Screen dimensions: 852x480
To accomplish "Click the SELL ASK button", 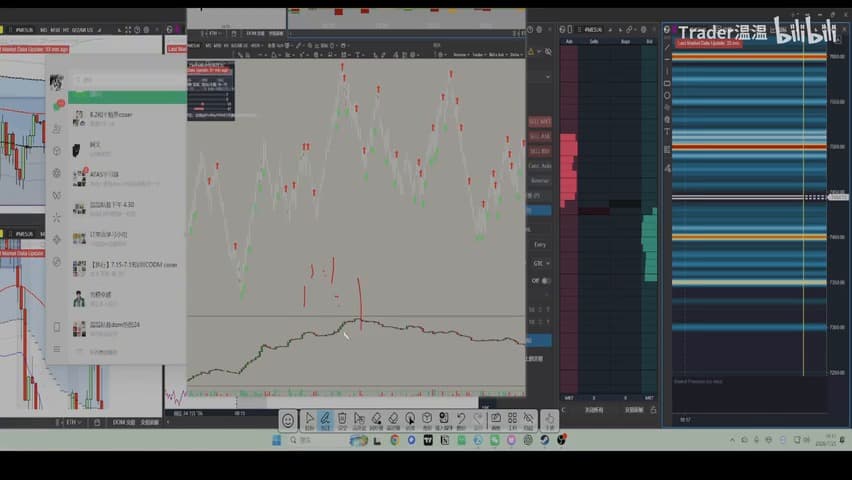I will pyautogui.click(x=540, y=136).
